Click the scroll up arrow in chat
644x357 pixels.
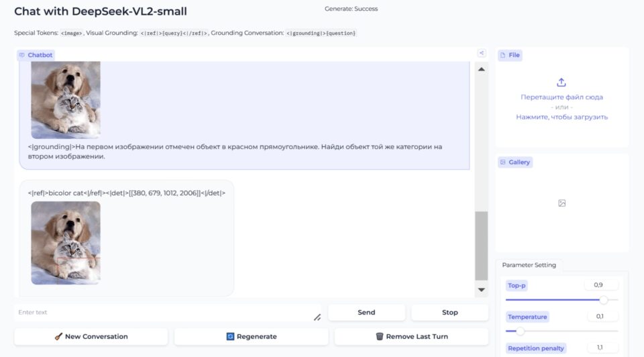482,69
